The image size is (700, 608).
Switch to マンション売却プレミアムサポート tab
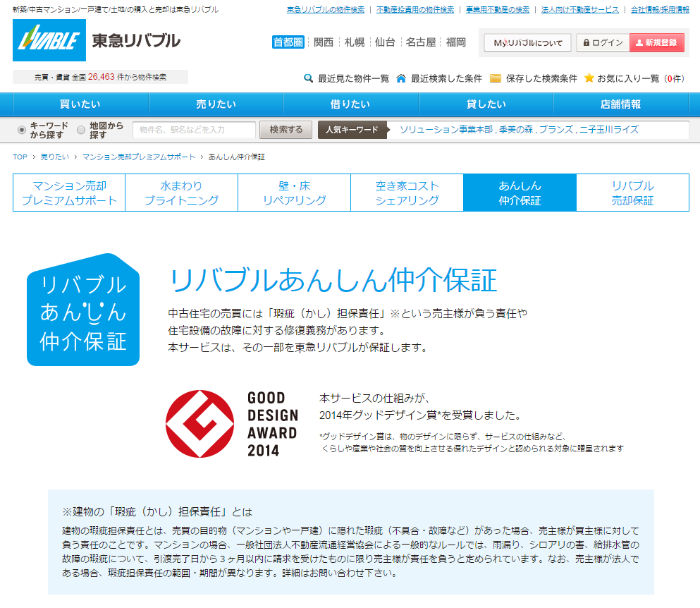(x=69, y=193)
